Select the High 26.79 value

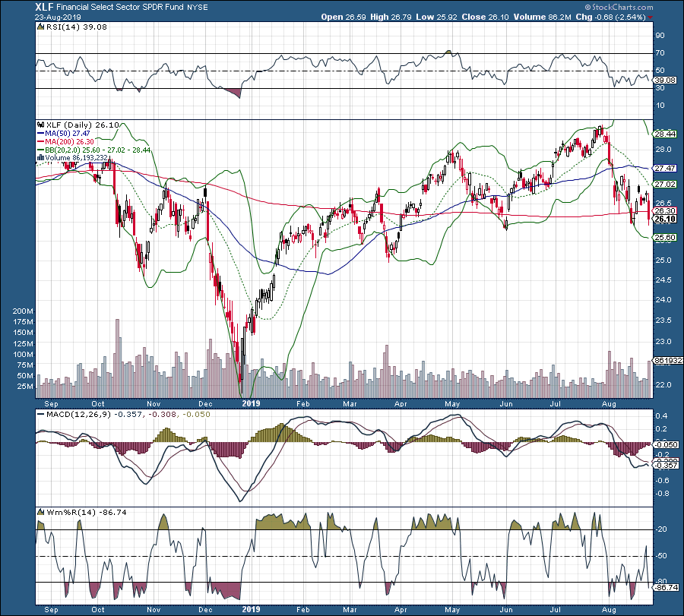(x=391, y=17)
